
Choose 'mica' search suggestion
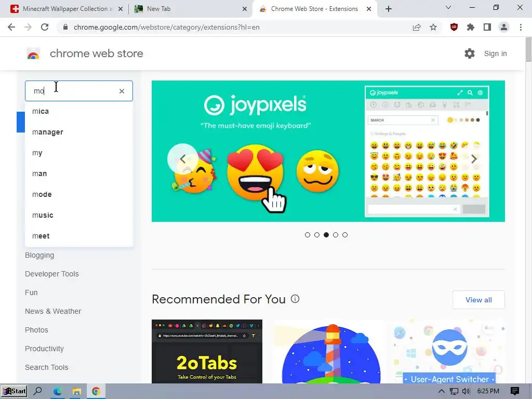pyautogui.click(x=79, y=111)
